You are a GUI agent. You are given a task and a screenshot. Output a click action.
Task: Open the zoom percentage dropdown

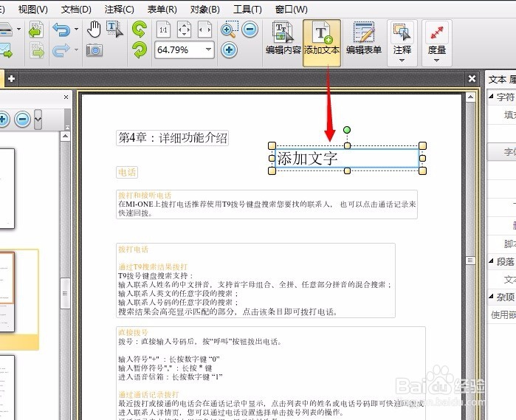coord(208,49)
